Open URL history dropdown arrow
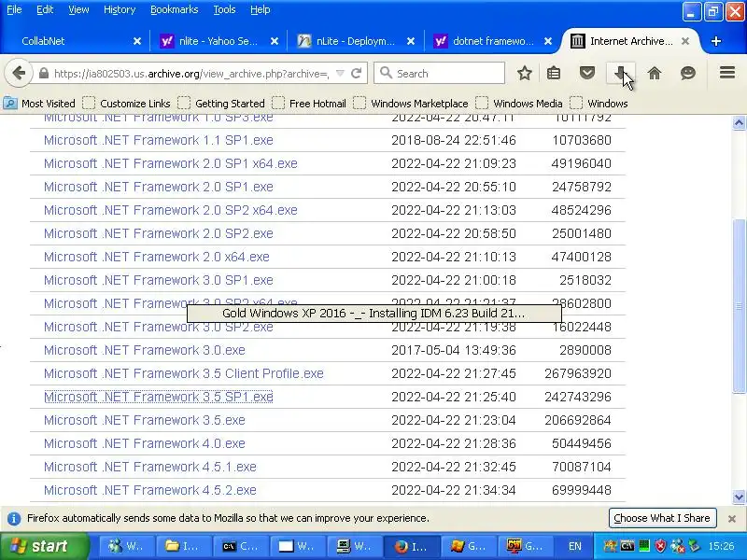This screenshot has width=747, height=560. [340, 74]
